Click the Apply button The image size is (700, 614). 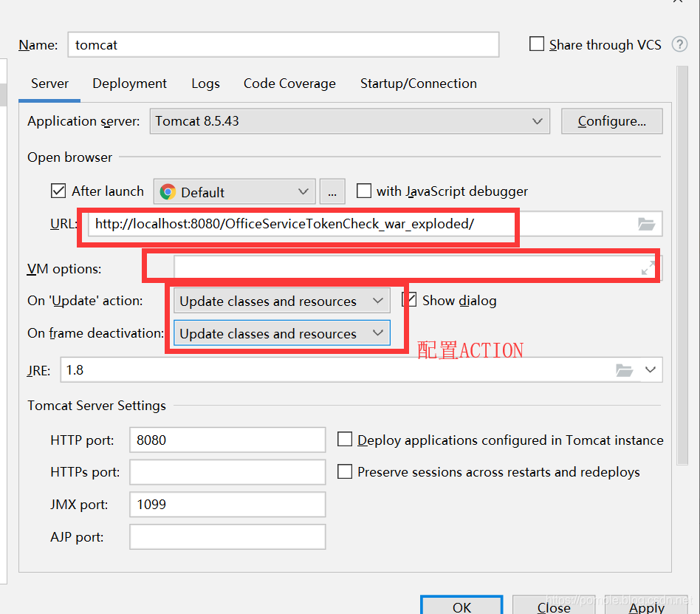click(646, 606)
